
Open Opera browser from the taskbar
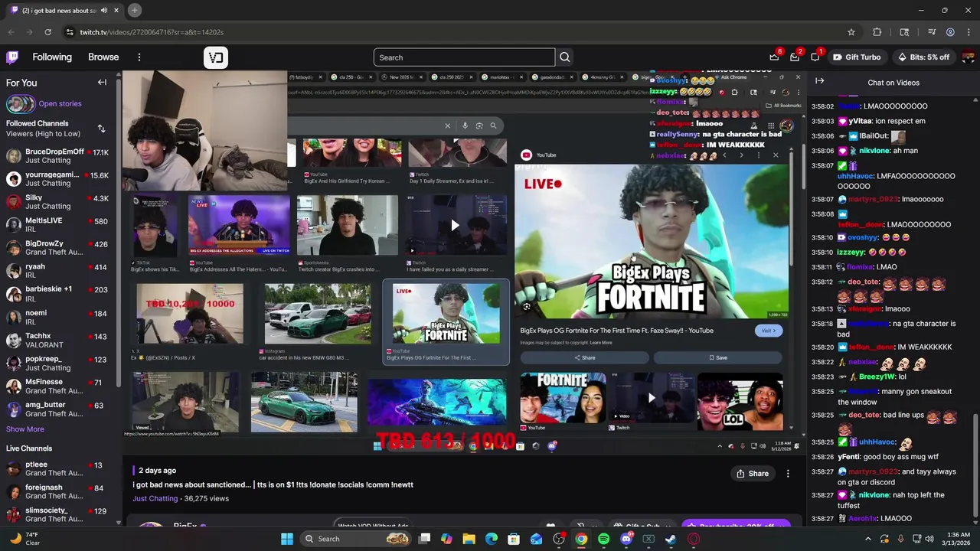[x=694, y=539]
